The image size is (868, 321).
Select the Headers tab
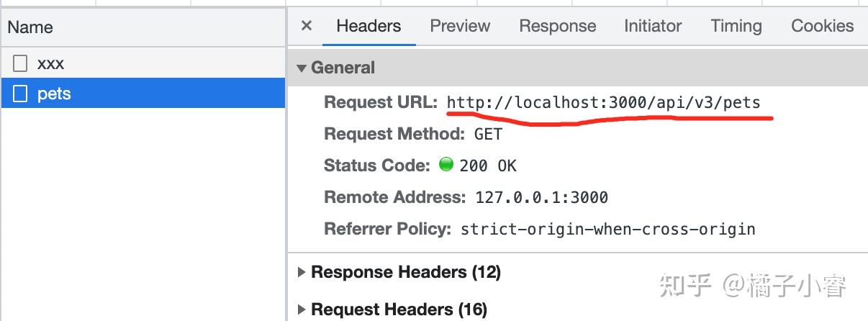pos(369,26)
